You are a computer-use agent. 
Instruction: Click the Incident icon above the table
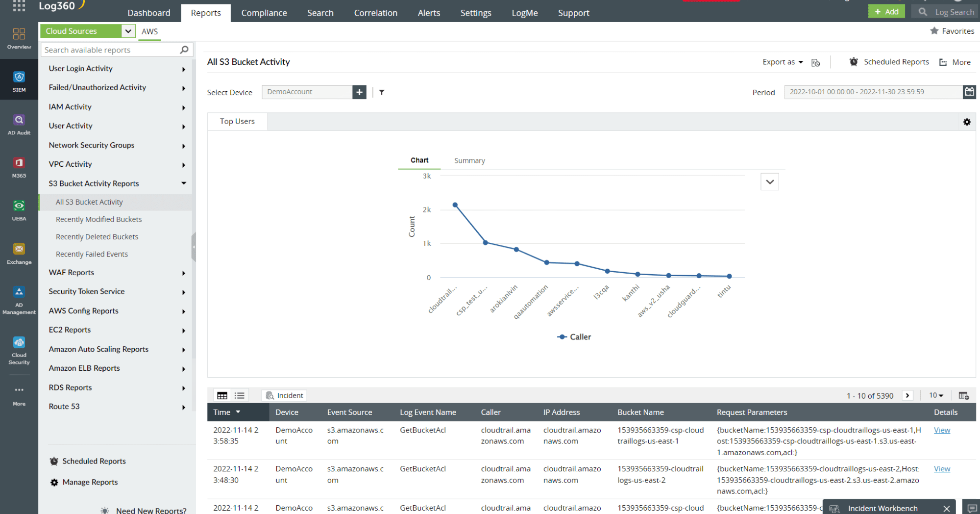click(284, 395)
